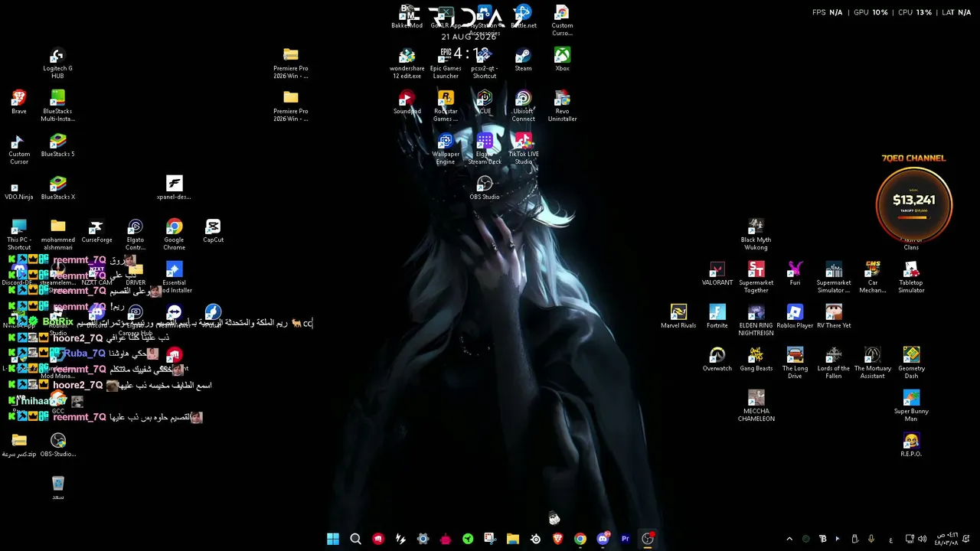Select the wondershare 12 edit.exe icon
Screen dimensions: 980x551
pos(407,64)
